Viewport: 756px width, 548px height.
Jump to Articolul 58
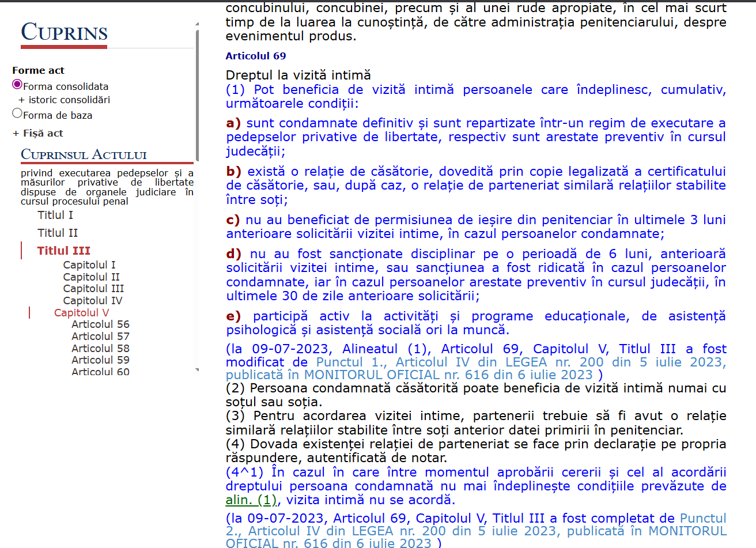100,349
